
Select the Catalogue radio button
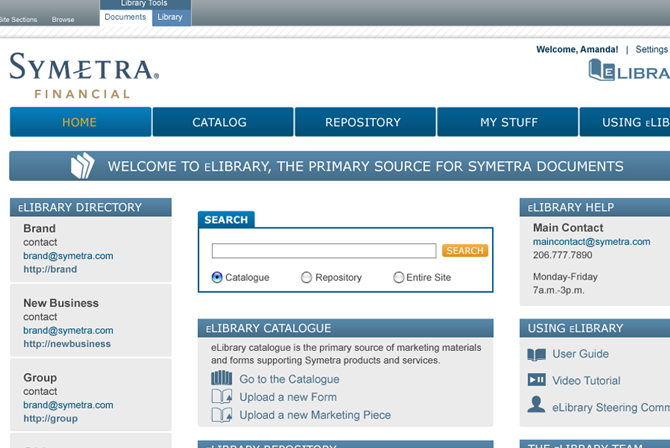click(217, 277)
